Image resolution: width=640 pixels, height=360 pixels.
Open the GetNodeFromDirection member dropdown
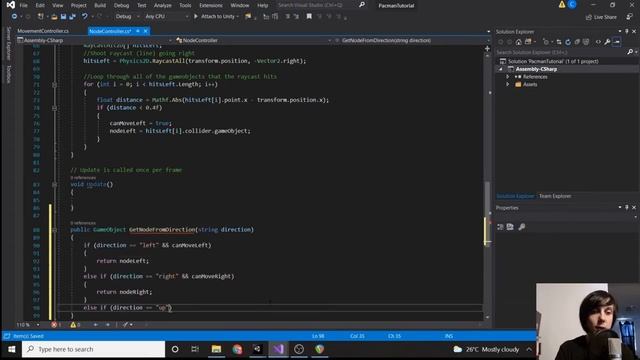point(411,40)
